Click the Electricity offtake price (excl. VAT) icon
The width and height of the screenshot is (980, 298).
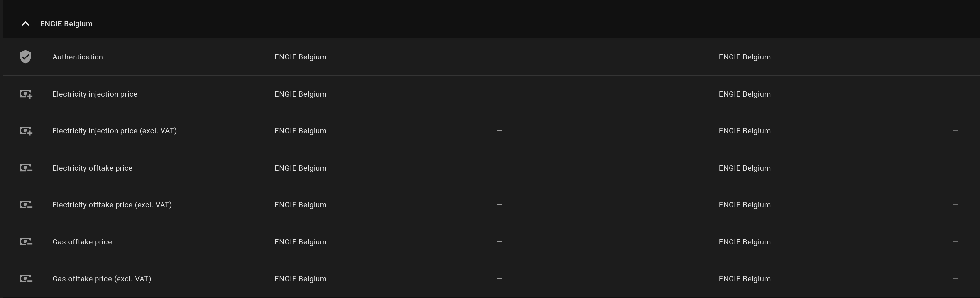[x=26, y=205]
